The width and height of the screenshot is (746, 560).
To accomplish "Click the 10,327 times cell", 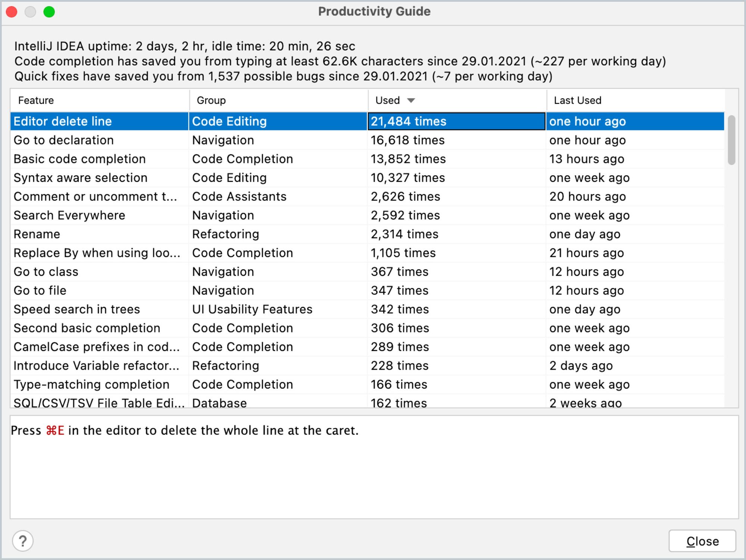I will point(457,178).
